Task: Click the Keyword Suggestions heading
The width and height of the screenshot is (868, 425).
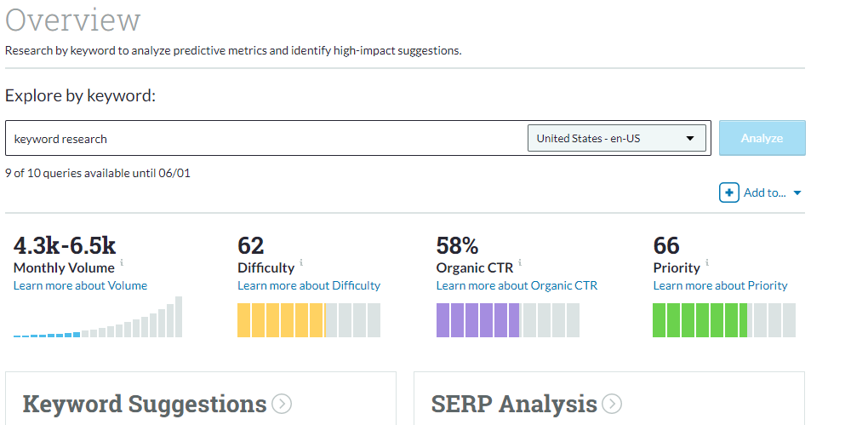Action: tap(145, 404)
